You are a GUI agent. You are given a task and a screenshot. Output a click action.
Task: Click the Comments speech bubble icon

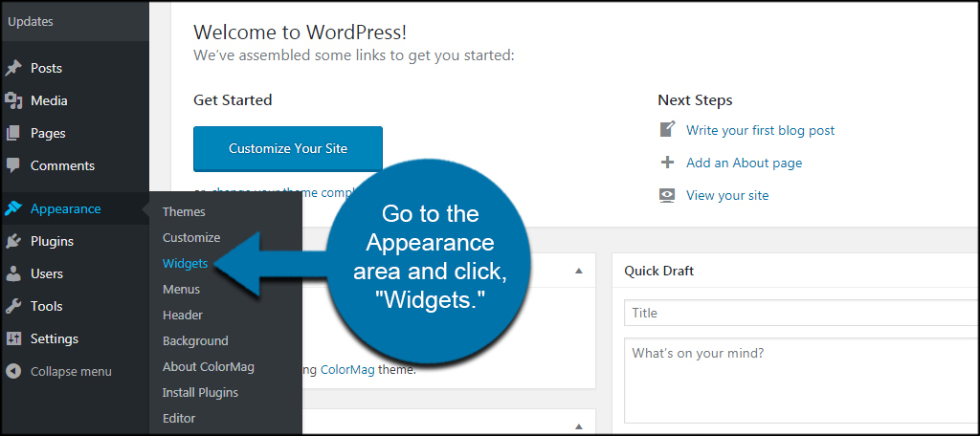click(x=13, y=165)
